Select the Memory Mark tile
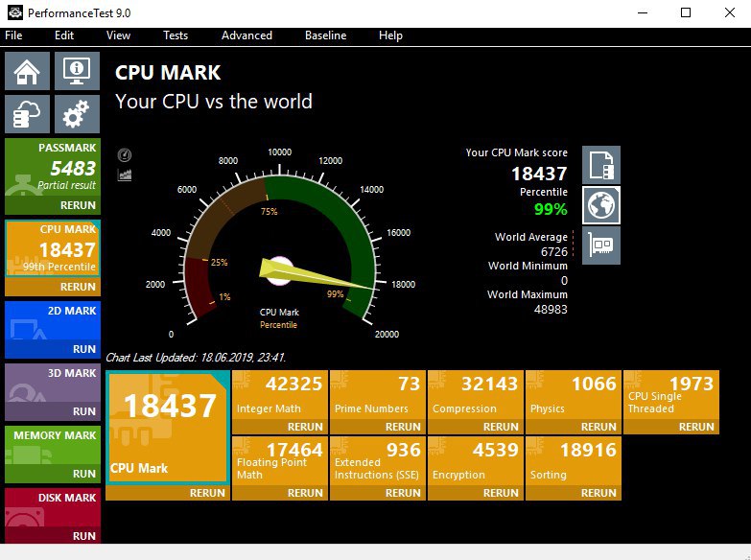Screen dimensions: 751x560 coord(53,445)
